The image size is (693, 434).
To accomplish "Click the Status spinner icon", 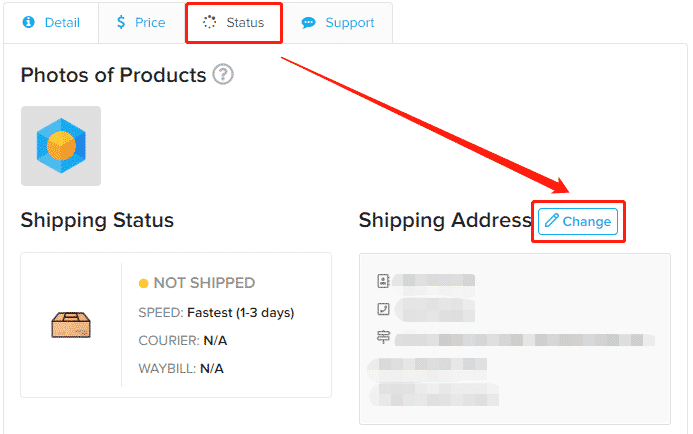I will [209, 22].
